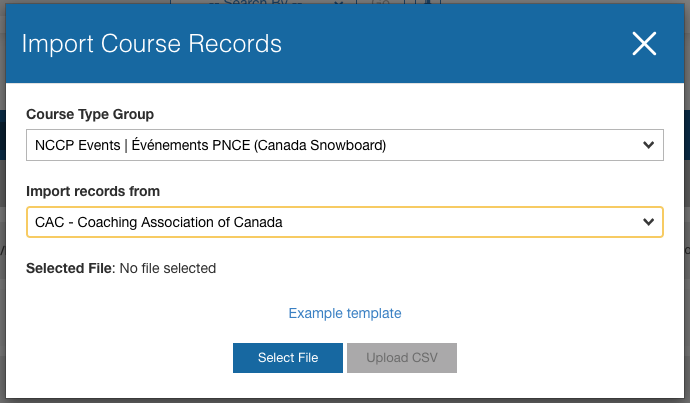
Task: Click the greyed-out Upload CSV button
Action: click(x=401, y=358)
